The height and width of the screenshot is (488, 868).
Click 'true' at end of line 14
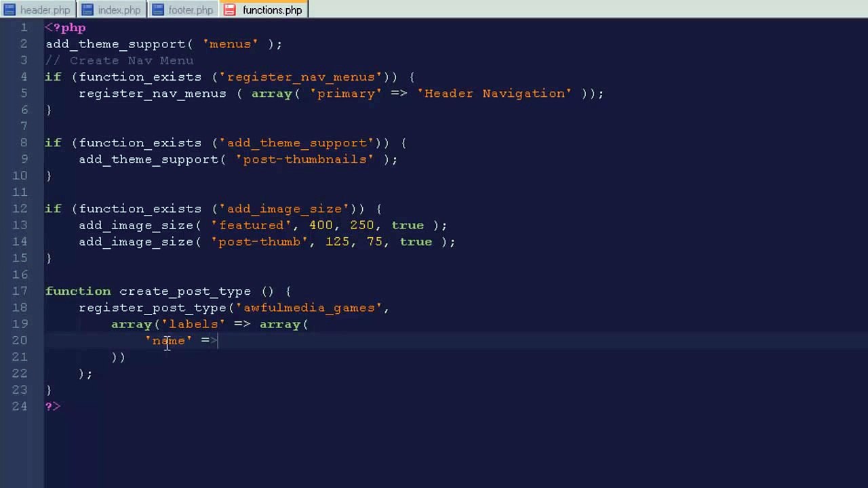[x=416, y=242]
